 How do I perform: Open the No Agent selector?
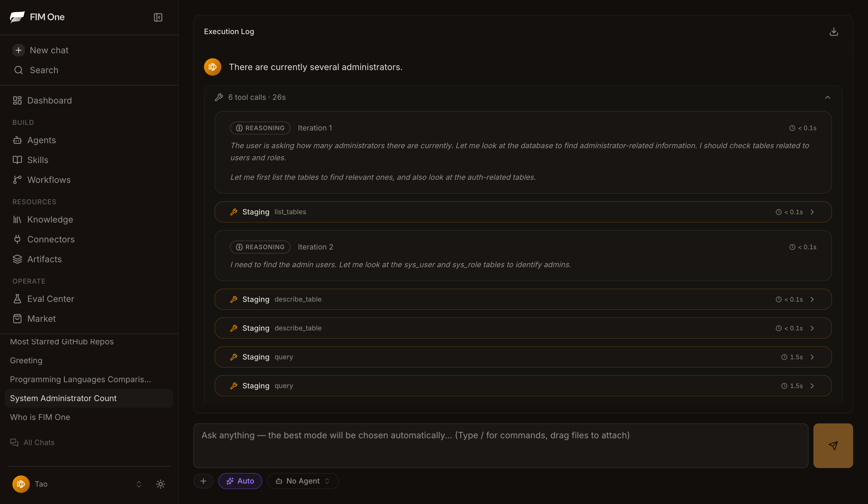coord(303,481)
